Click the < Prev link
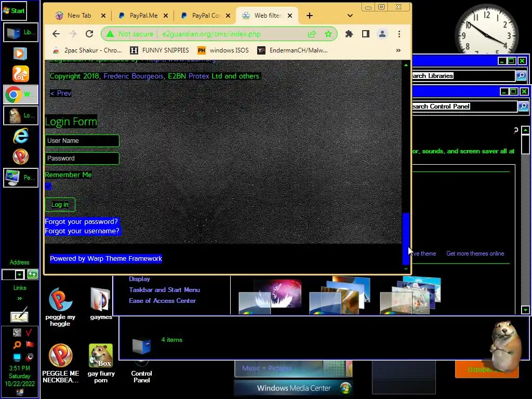The image size is (532, 399). point(61,94)
